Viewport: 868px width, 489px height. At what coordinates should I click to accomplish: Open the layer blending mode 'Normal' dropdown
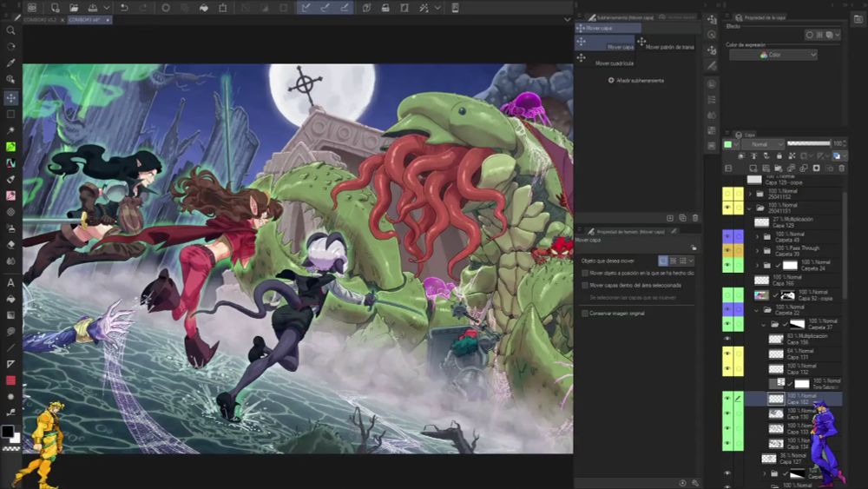tap(765, 144)
